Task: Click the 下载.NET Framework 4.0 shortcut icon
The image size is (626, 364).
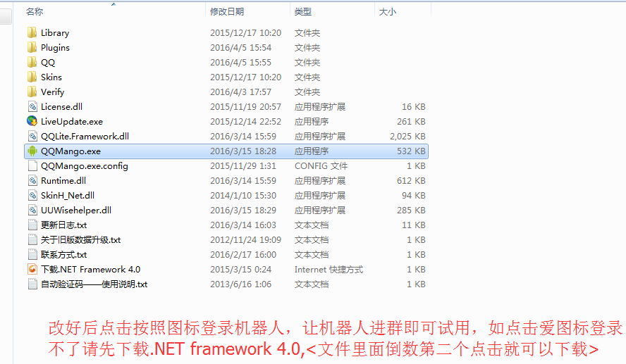Action: pyautogui.click(x=32, y=269)
